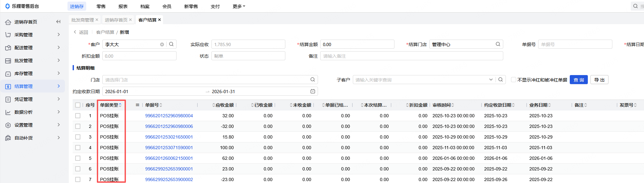Open column settings icon beside 单据号
This screenshot has width=644, height=183.
coord(138,105)
